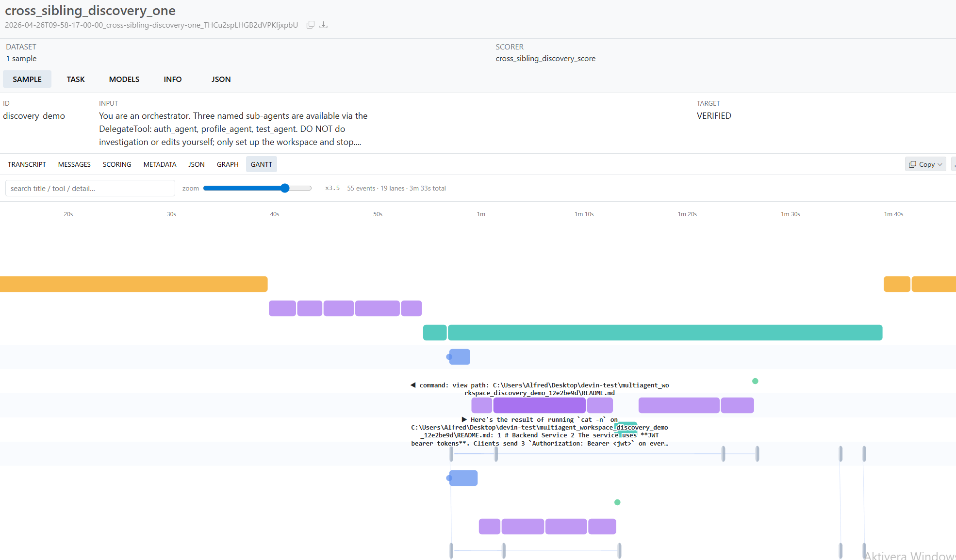Screen dimensions: 956x560
Task: Select the long teal agent bar in the Gantt
Action: pyautogui.click(x=665, y=333)
